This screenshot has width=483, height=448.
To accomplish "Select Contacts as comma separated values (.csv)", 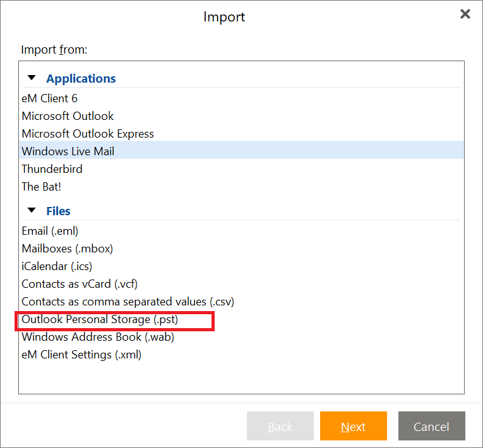I will [241, 302].
